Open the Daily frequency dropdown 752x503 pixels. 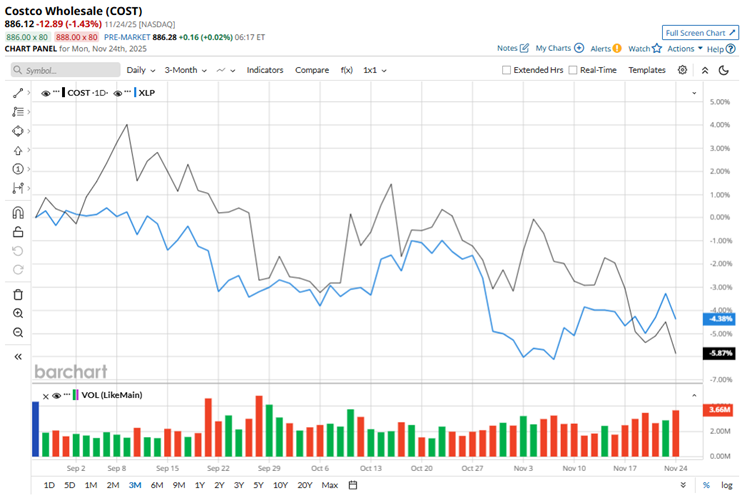pos(141,70)
